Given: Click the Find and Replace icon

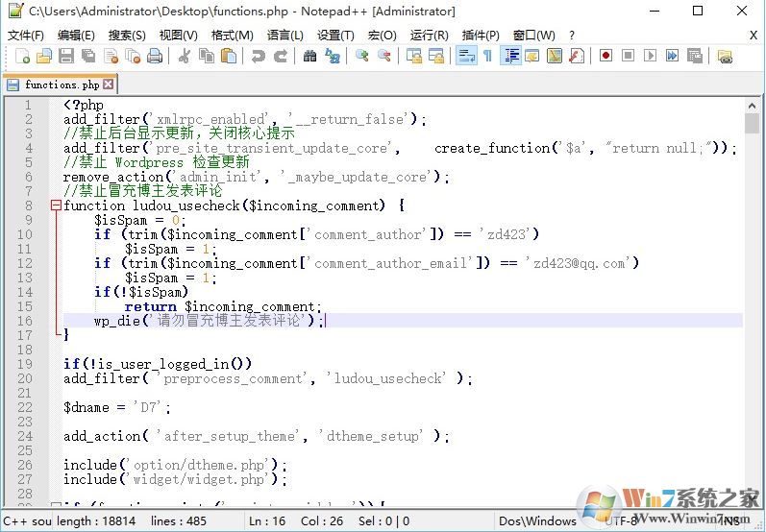Looking at the screenshot, I should [x=333, y=57].
